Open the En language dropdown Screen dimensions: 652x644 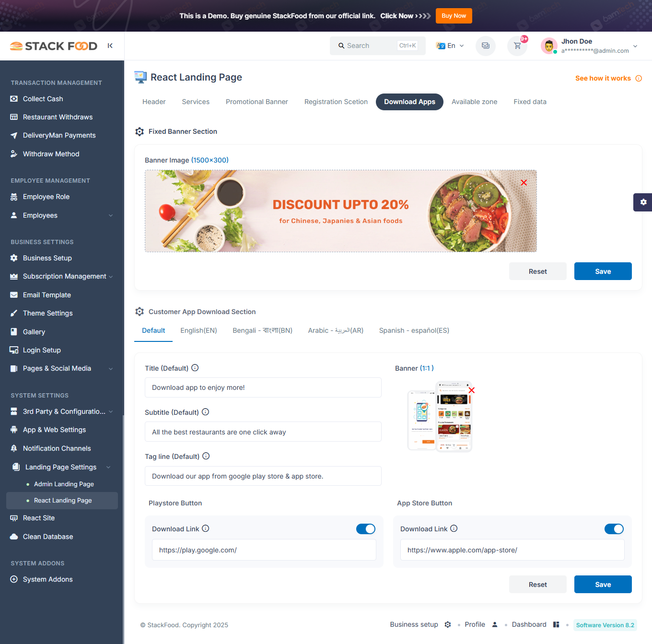(450, 46)
